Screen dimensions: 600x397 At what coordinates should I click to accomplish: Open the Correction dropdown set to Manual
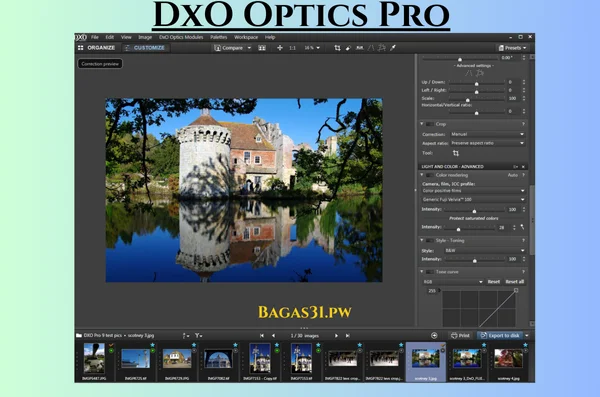click(487, 134)
